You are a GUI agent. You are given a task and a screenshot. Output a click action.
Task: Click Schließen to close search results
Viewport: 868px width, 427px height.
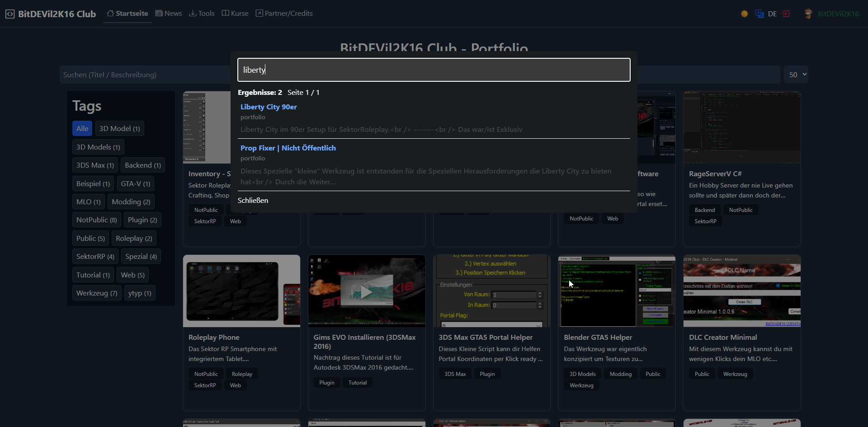pos(253,201)
